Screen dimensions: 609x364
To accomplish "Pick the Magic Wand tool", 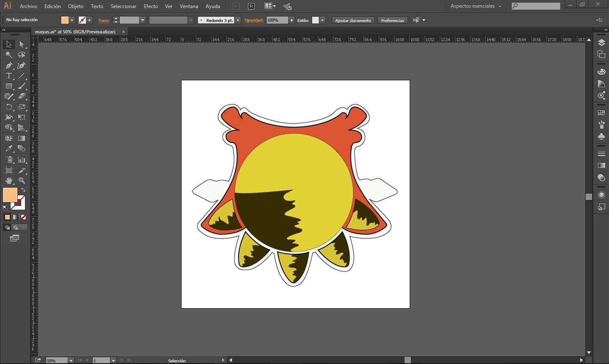I will pos(9,55).
